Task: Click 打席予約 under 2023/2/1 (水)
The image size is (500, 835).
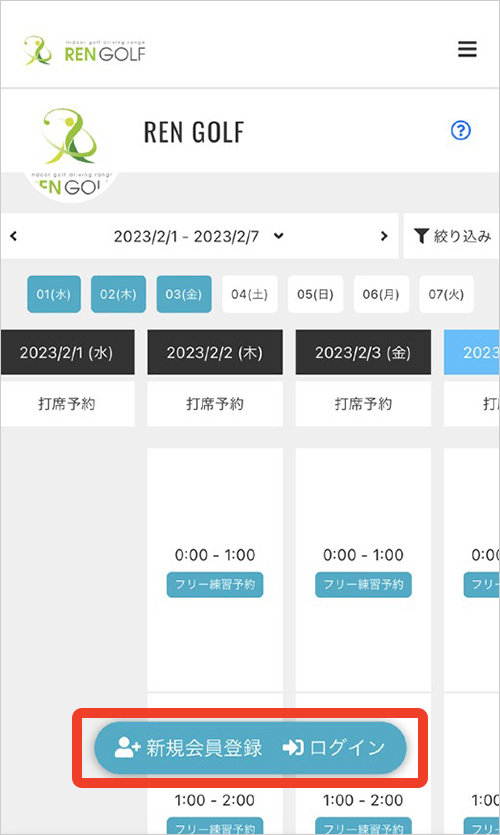Action: [x=67, y=404]
